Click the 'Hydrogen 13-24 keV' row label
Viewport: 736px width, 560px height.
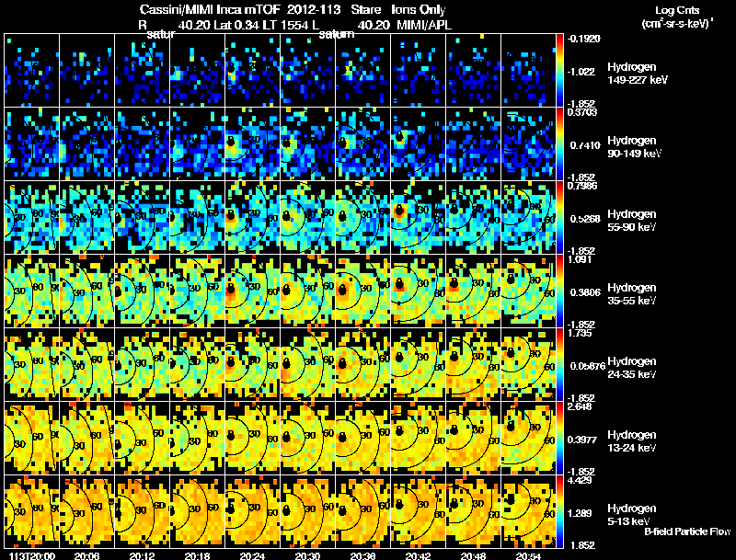pyautogui.click(x=632, y=441)
